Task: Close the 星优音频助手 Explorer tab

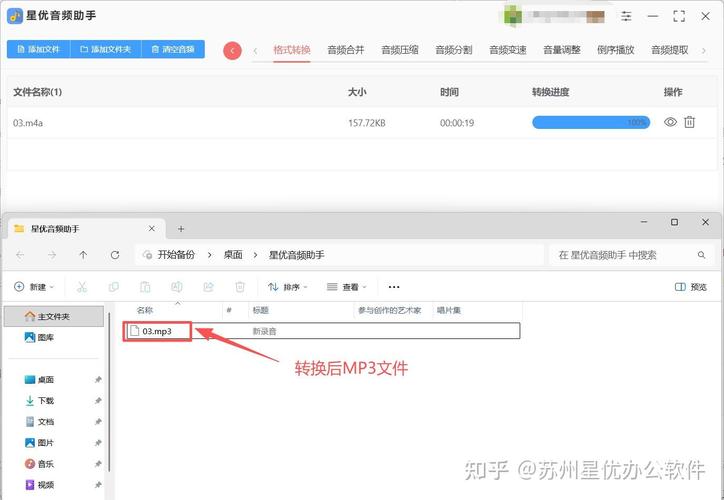Action: tap(151, 229)
